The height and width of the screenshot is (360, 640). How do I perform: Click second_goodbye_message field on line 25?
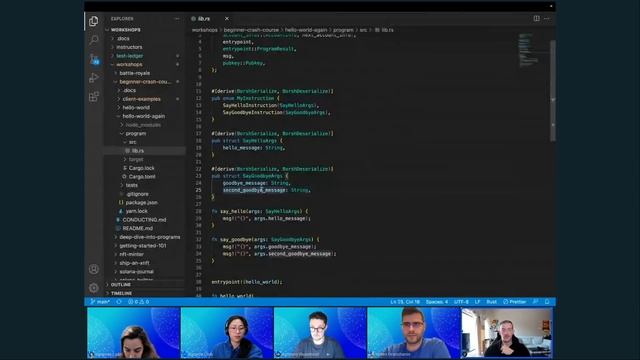pyautogui.click(x=254, y=190)
